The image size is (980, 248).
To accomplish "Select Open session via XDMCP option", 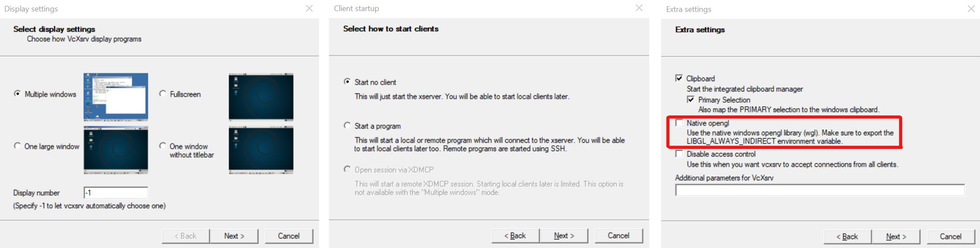I will pos(347,169).
